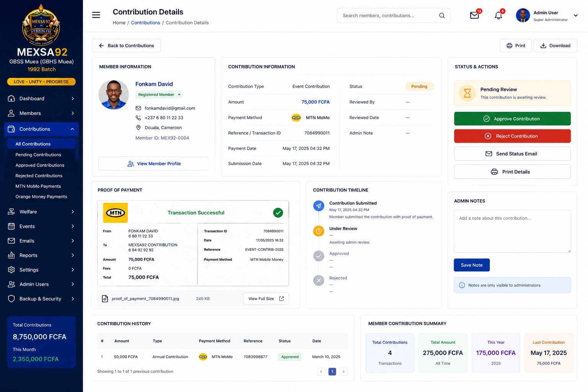588x392 pixels.
Task: Open the Admin User dropdown arrow
Action: 575,16
